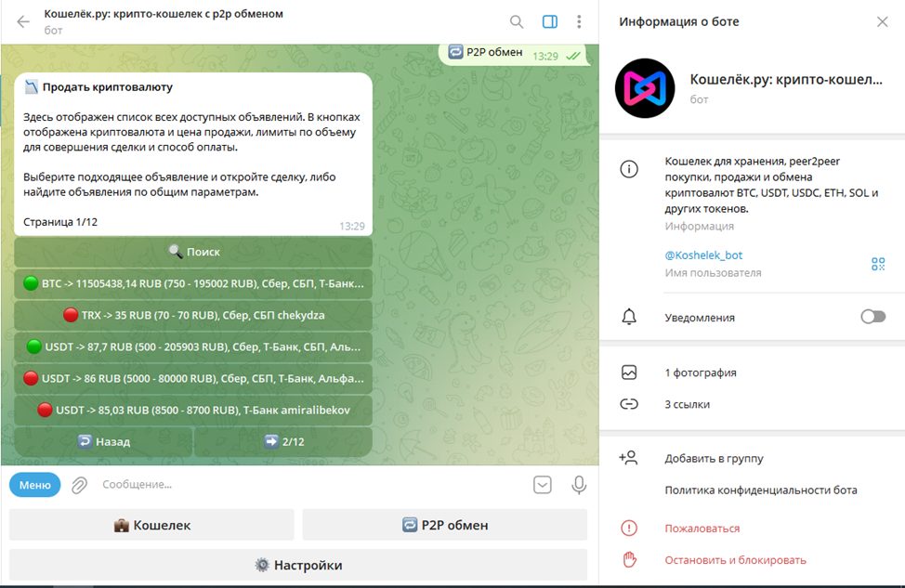
Task: Click the links chain icon
Action: point(629,404)
